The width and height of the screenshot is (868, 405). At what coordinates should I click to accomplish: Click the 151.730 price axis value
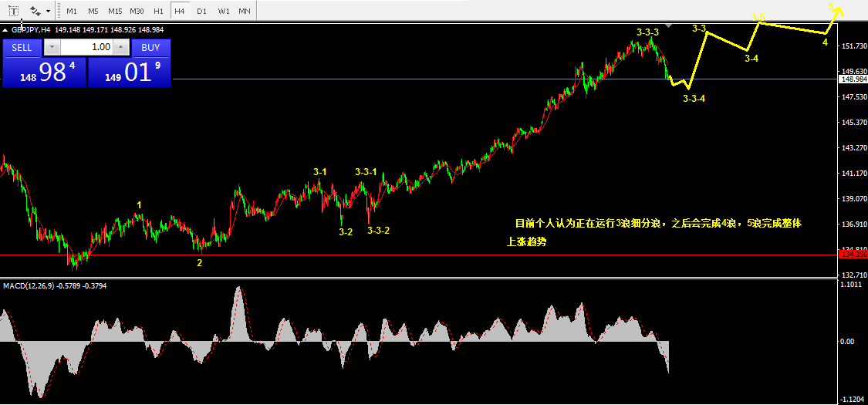[853, 46]
